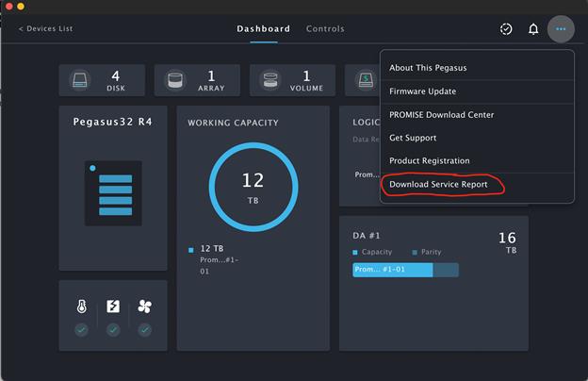
Task: Click the yellow macOS minimize button
Action: (21, 6)
